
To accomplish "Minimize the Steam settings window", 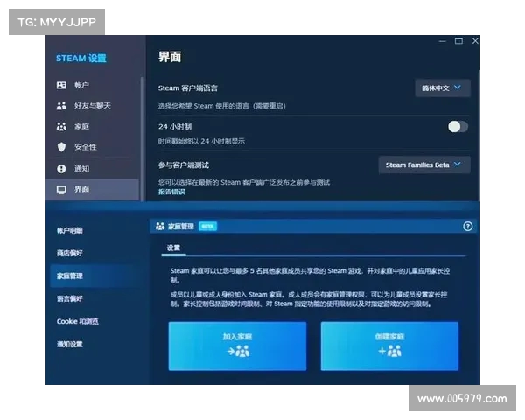I will 443,41.
